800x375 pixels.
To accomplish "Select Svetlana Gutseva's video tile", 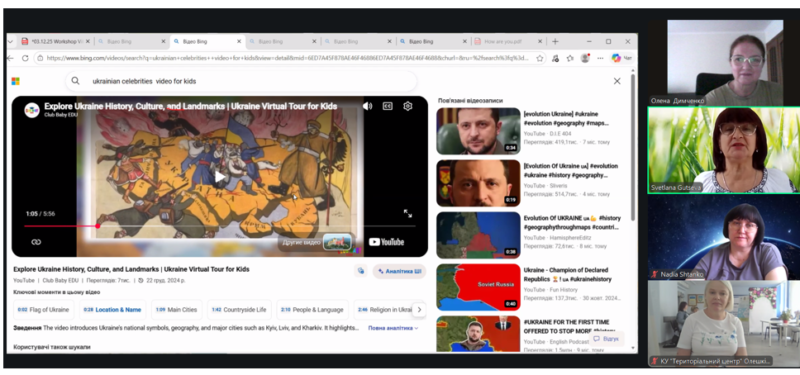I will tap(724, 150).
